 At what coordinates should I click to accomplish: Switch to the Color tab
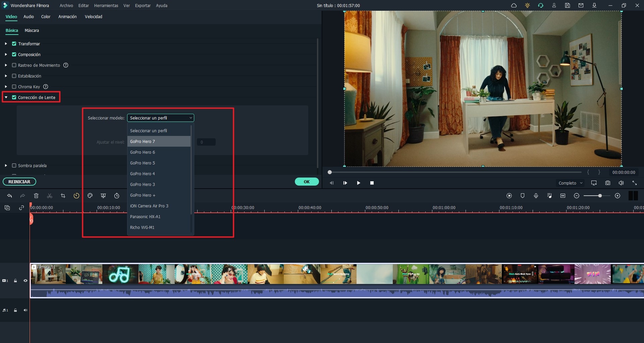coord(46,16)
